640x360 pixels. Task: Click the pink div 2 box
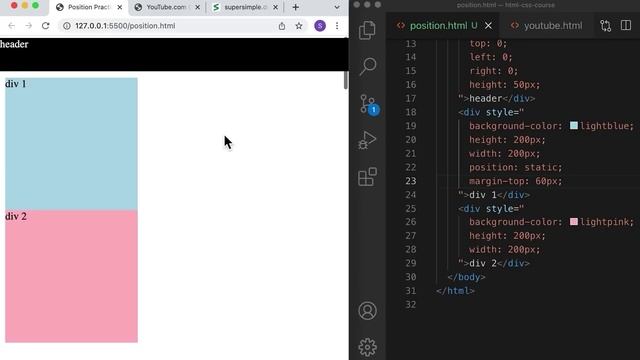point(71,276)
